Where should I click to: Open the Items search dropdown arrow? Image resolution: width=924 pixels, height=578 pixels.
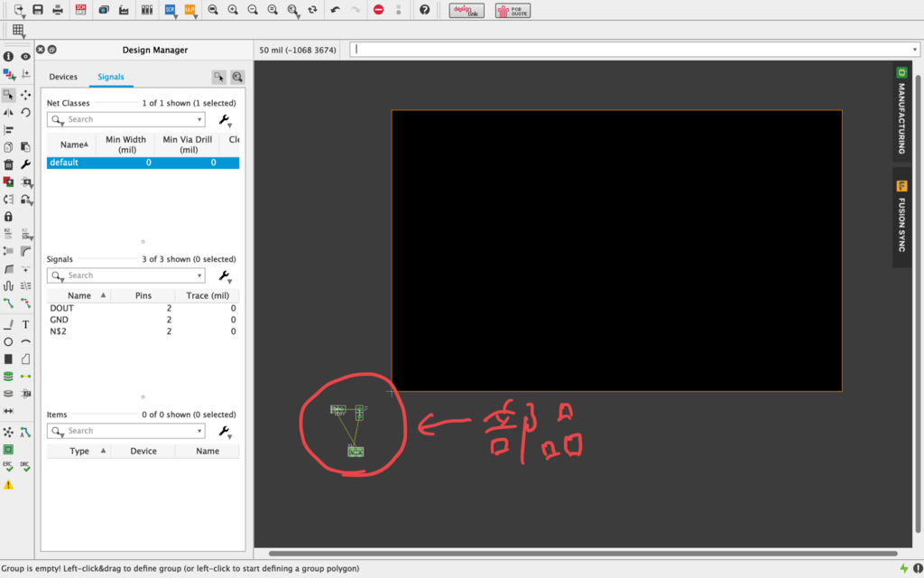[x=199, y=431]
